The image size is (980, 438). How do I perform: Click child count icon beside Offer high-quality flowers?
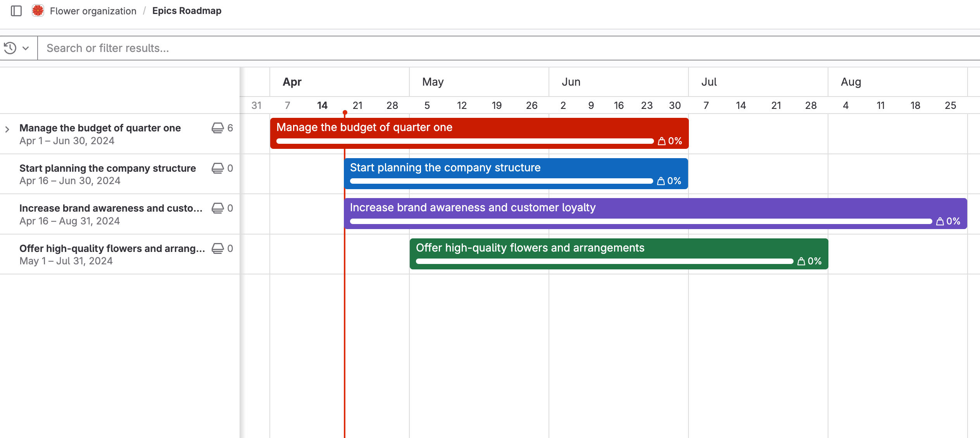[218, 248]
